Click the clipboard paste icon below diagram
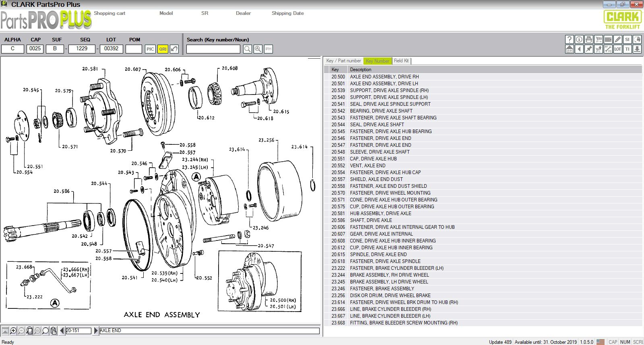This screenshot has height=345, width=644. (x=54, y=331)
